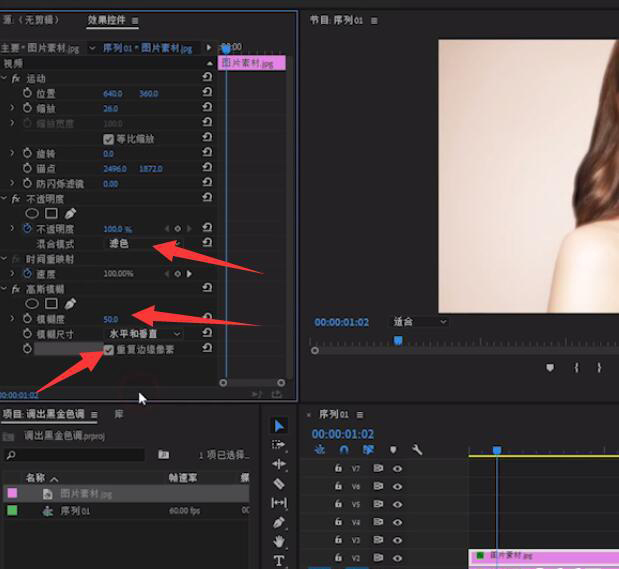Open 效果控件 panel menu
619x569 pixels.
click(x=135, y=21)
